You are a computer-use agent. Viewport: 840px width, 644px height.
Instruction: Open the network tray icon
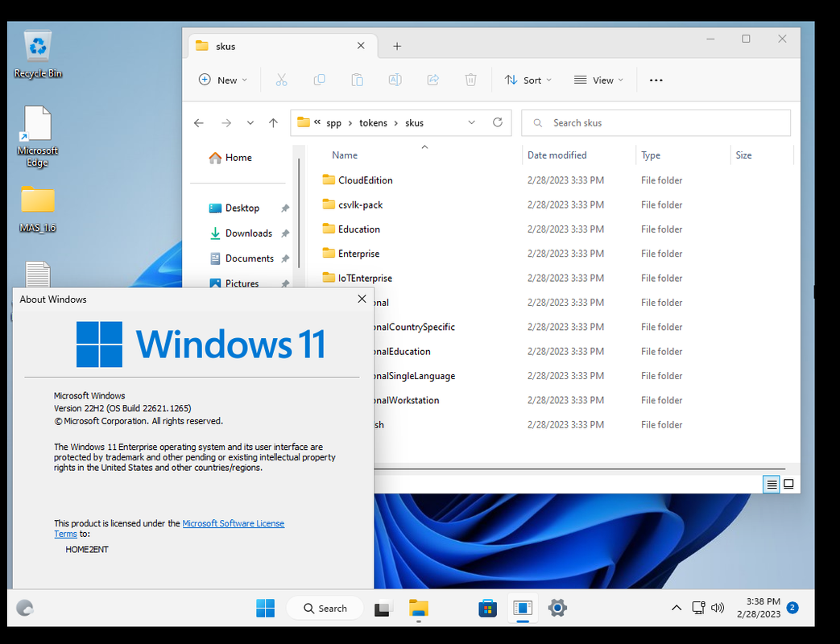[698, 608]
